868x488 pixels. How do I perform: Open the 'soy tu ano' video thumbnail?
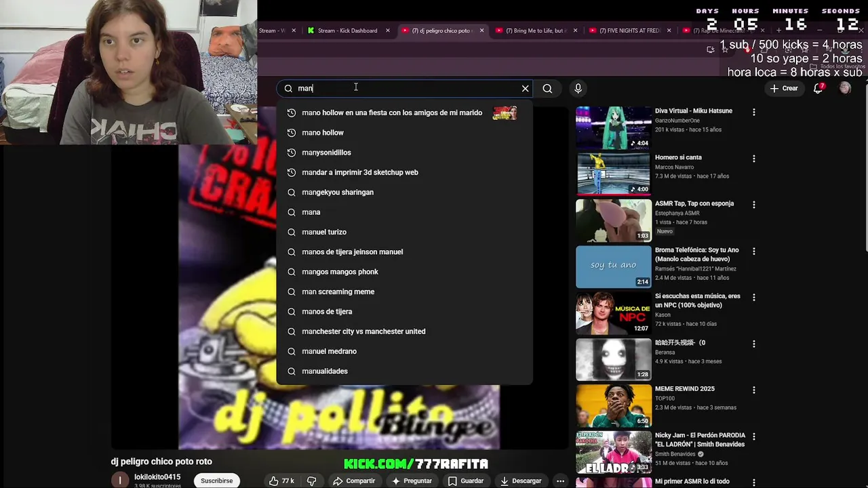click(x=614, y=266)
